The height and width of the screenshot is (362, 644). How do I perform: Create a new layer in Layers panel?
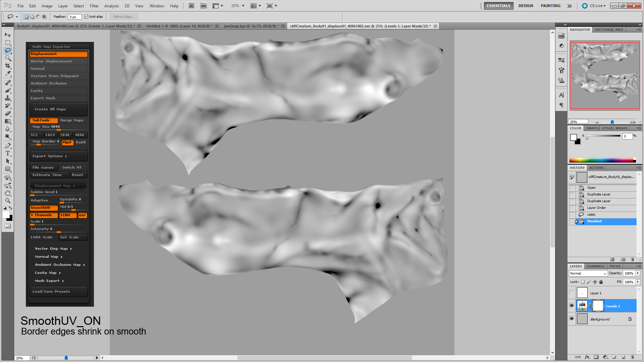click(x=623, y=357)
